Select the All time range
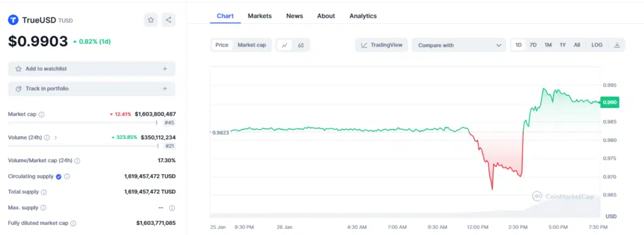This screenshot has width=644, height=235. 577,45
